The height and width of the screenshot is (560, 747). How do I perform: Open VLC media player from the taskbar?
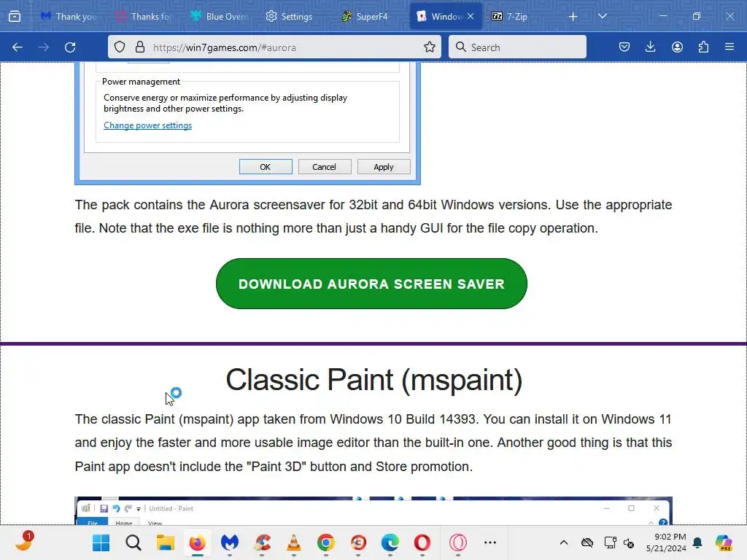(x=294, y=542)
